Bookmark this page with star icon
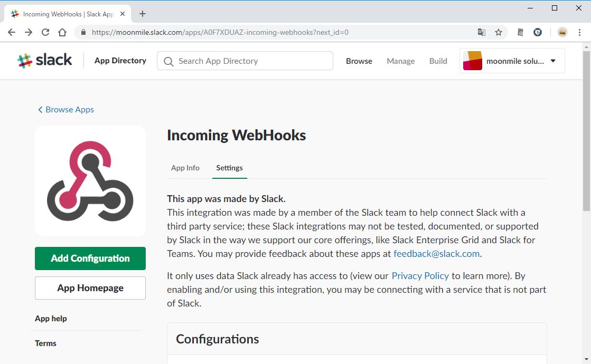 (498, 32)
